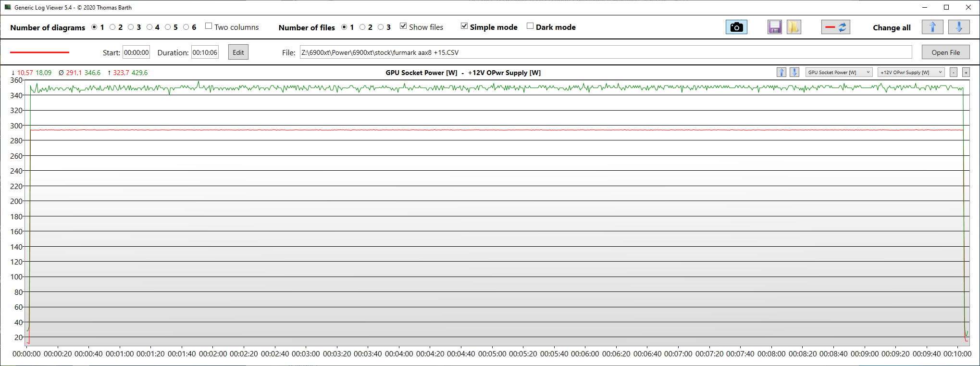Click the red line color legend

(x=39, y=52)
